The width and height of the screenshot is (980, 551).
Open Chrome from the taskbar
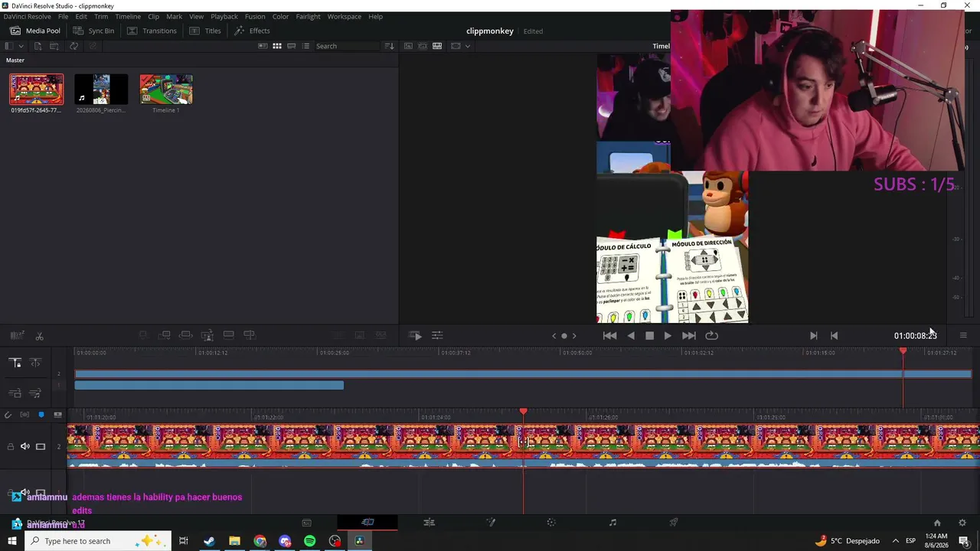(x=260, y=541)
